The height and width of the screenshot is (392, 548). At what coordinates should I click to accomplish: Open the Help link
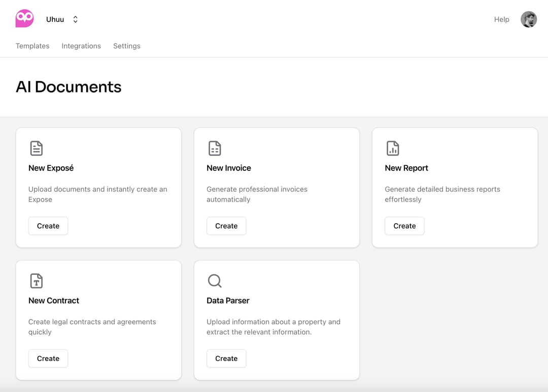[x=501, y=19]
